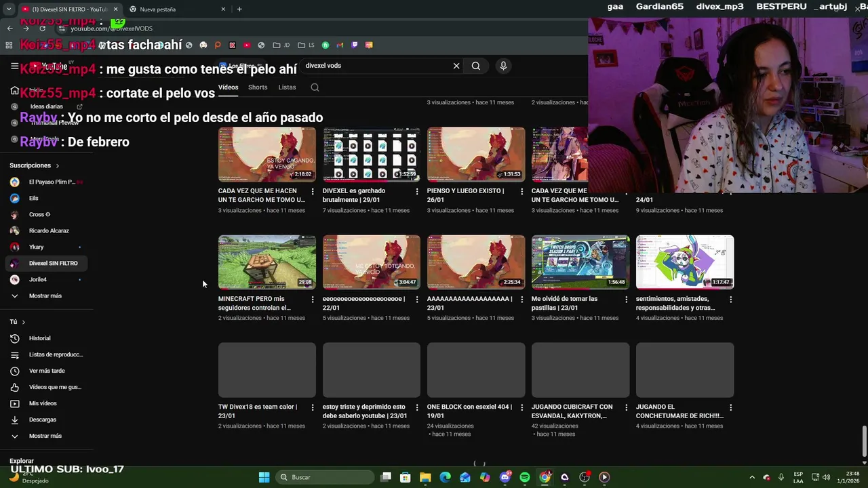Open the volume control in system tray
The image size is (868, 488).
[827, 477]
